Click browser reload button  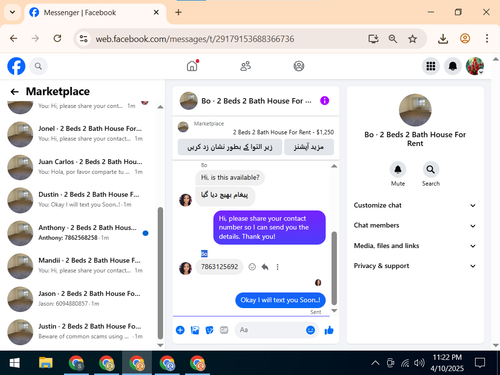pyautogui.click(x=57, y=39)
